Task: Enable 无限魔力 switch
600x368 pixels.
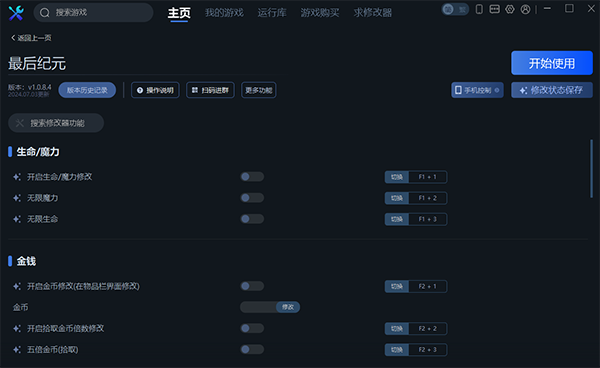Action: 252,198
